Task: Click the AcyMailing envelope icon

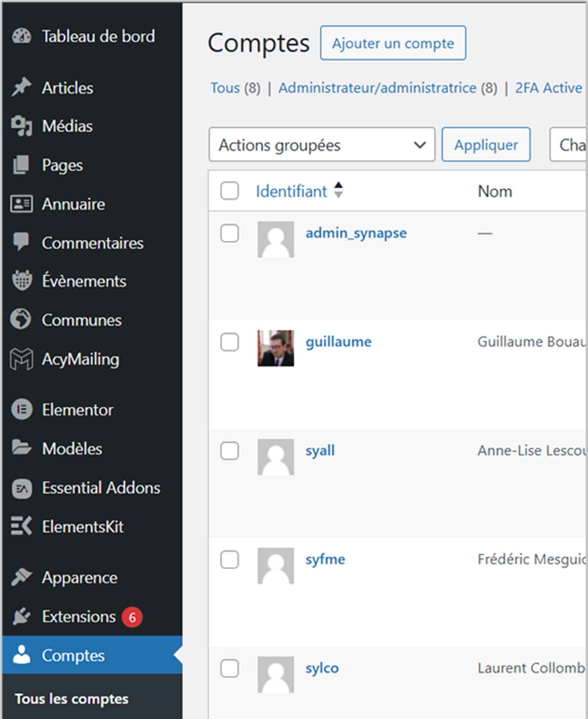Action: click(21, 359)
